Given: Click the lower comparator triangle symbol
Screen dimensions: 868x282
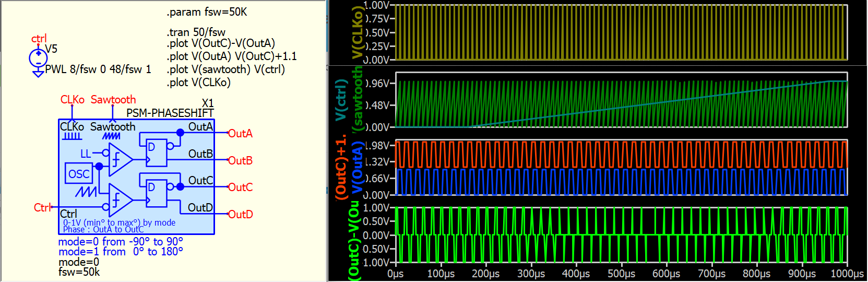Looking at the screenshot, I should tap(120, 199).
